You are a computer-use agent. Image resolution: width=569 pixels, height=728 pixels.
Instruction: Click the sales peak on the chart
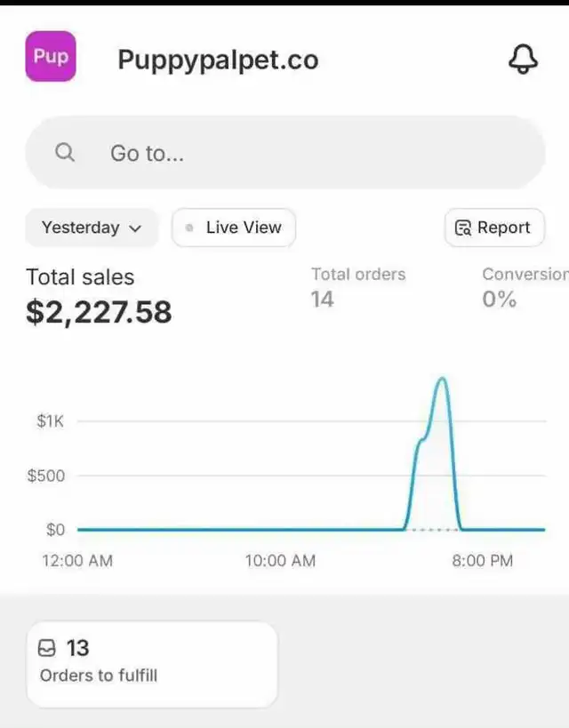[442, 379]
